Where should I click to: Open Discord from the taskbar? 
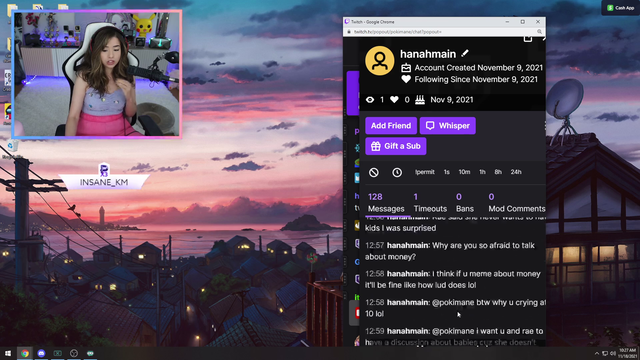tap(41, 353)
